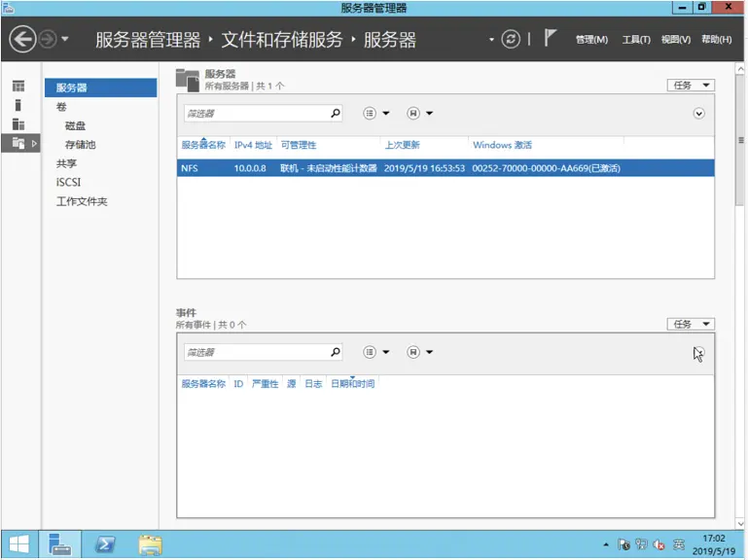Select File and Storage Services sidebar icon

[18, 143]
